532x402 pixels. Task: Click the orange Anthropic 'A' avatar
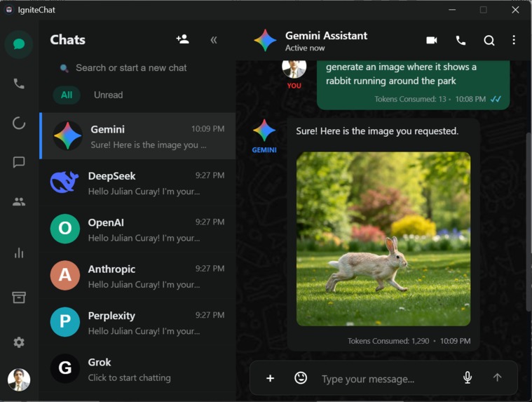click(x=64, y=275)
